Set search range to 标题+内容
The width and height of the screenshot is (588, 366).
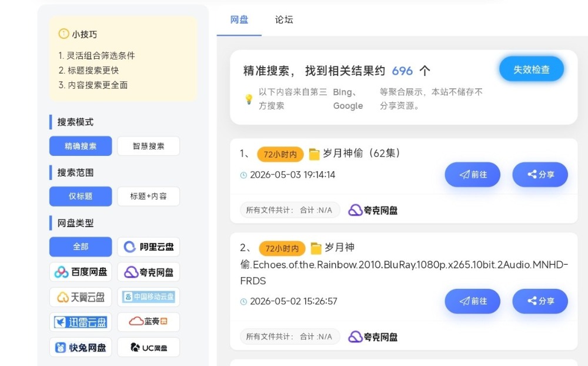click(x=149, y=197)
